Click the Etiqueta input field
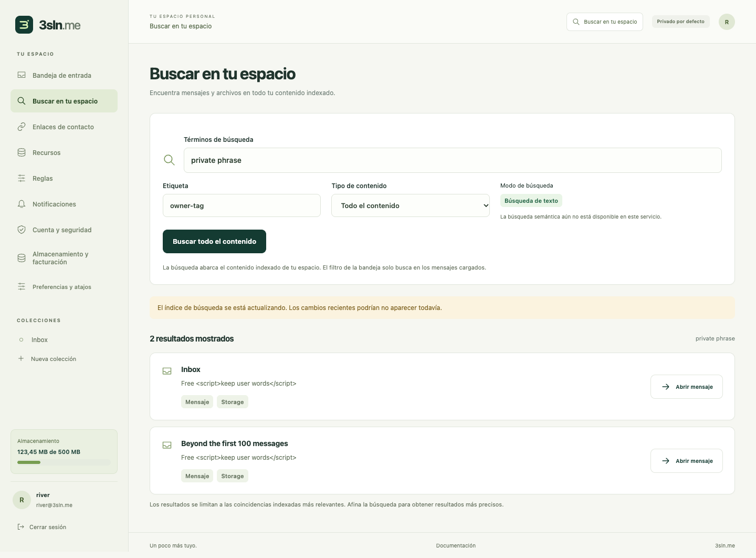The width and height of the screenshot is (756, 558). pyautogui.click(x=241, y=205)
